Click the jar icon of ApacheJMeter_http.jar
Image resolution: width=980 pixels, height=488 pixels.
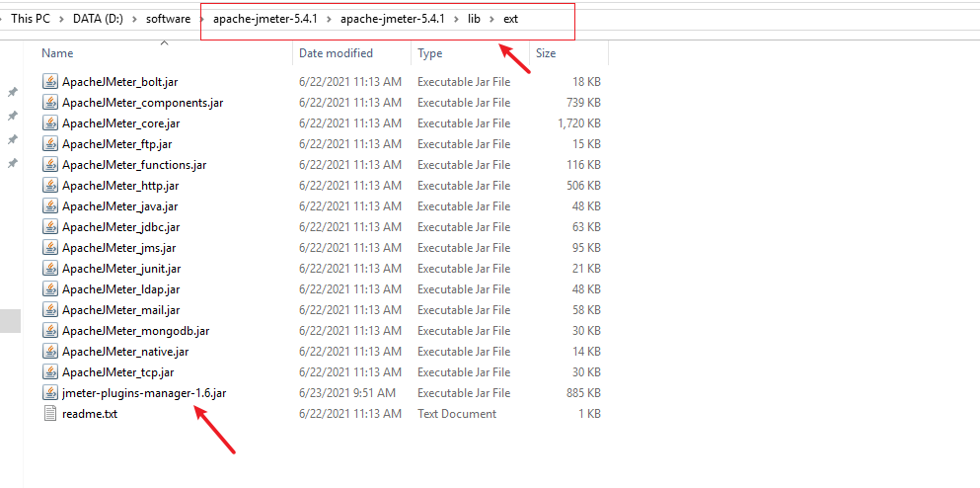click(50, 185)
